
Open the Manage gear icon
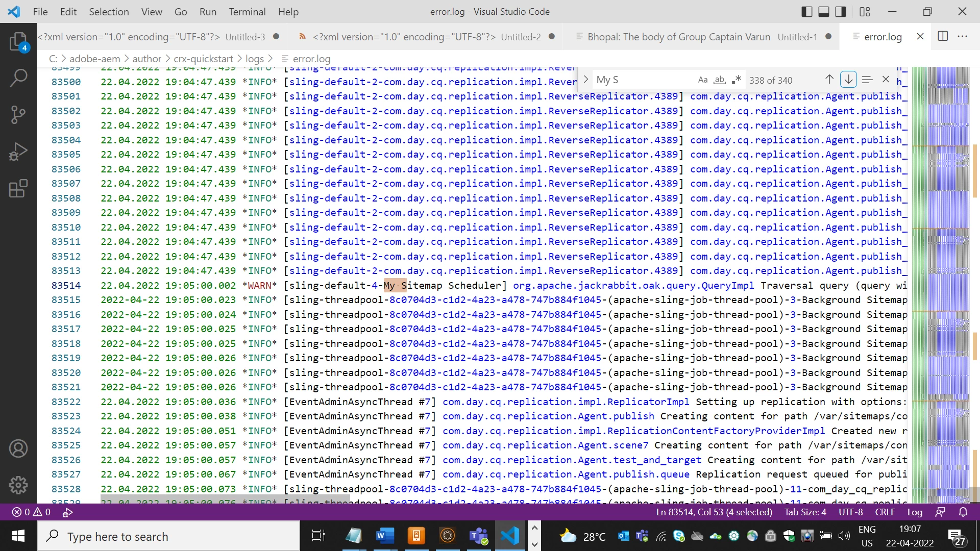[x=18, y=485]
